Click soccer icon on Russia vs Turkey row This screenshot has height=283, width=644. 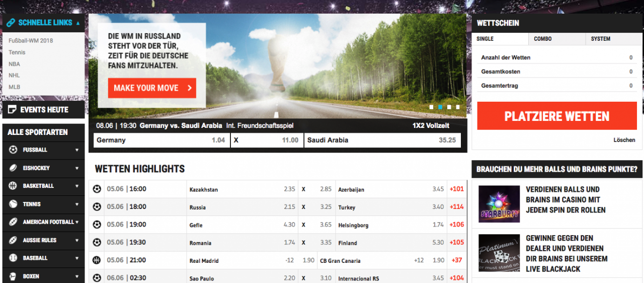[97, 207]
